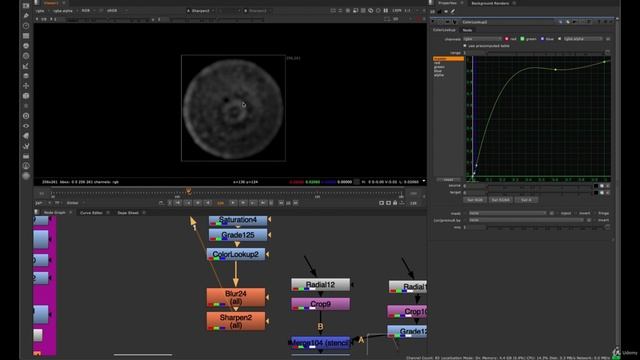Screen dimensions: 640x360
Task: Open the Keyer nodes toolbar menu
Action: 26,66
